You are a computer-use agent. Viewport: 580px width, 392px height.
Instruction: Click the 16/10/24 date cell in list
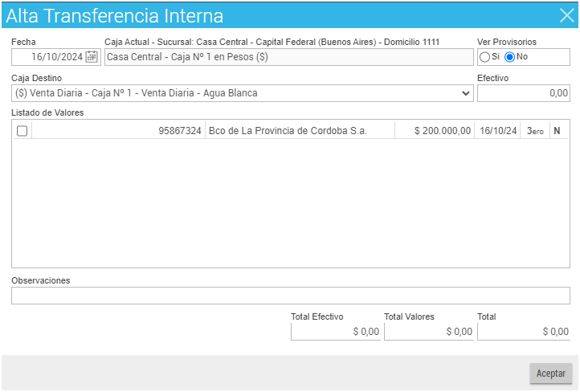[497, 131]
